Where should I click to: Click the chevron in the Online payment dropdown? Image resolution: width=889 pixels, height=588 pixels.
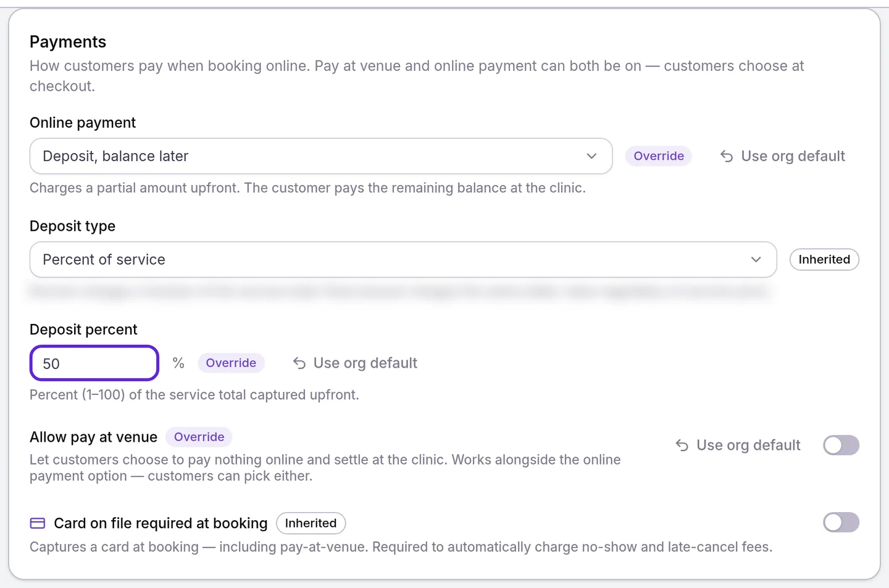click(x=591, y=156)
